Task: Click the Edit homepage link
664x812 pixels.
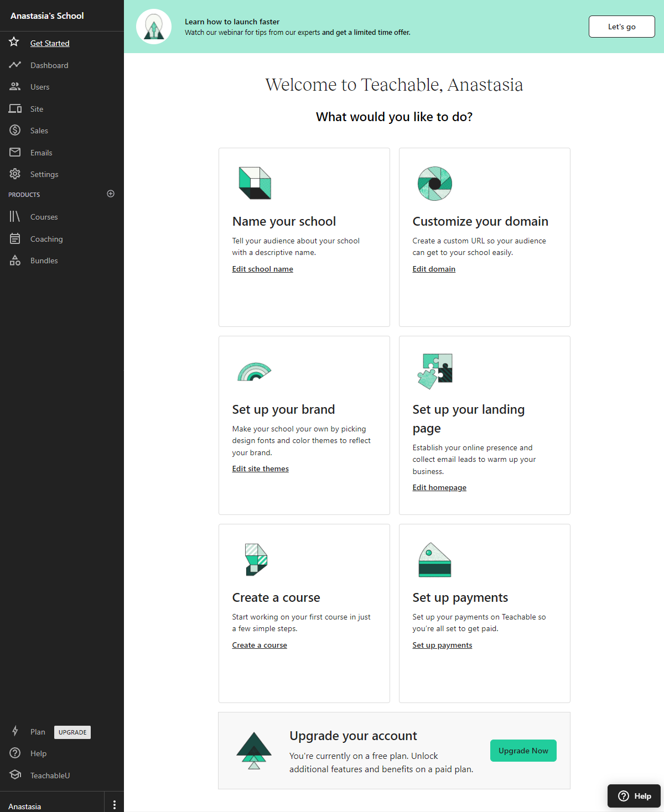Action: (439, 487)
